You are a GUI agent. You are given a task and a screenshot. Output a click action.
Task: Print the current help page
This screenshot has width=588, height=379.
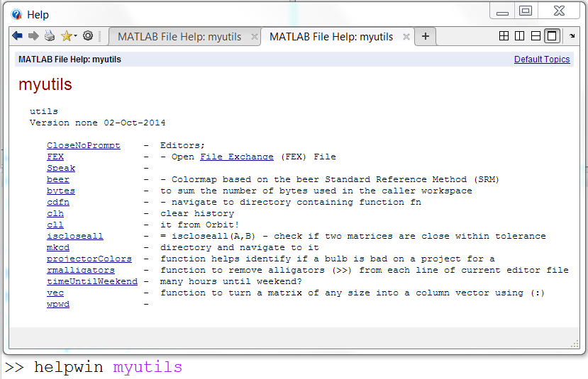click(x=49, y=36)
